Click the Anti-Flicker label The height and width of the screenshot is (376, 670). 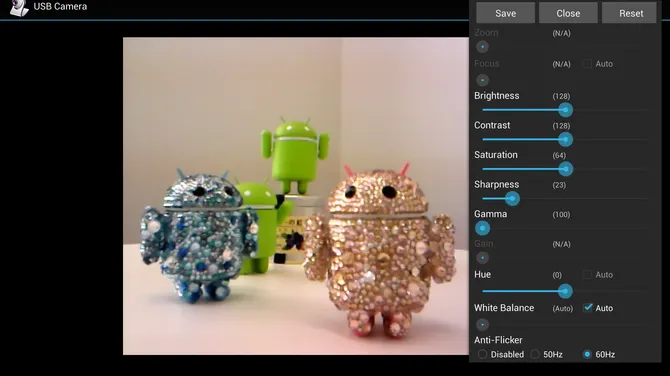[x=498, y=340]
